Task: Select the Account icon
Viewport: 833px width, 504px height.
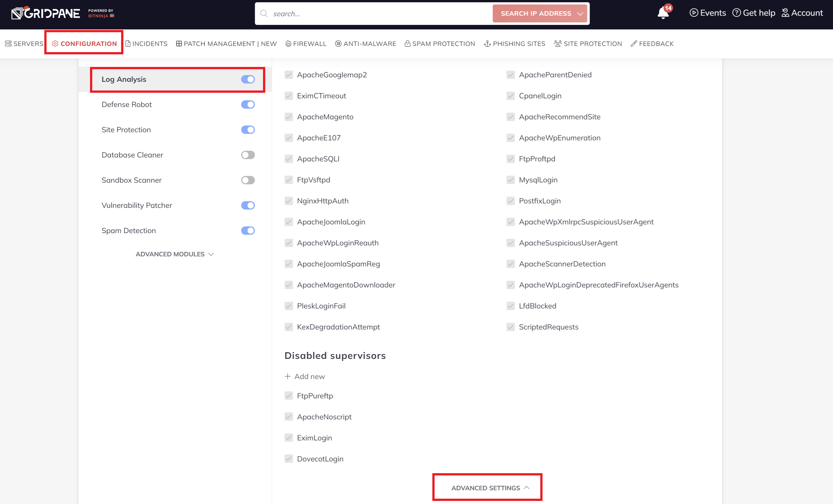Action: click(x=786, y=13)
